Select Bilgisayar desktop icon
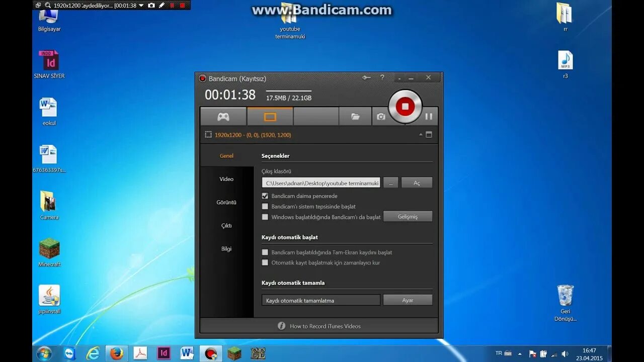 (49, 20)
